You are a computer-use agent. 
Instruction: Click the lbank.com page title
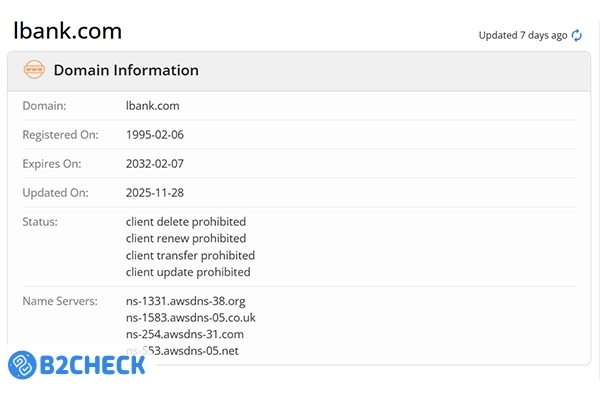tap(67, 31)
